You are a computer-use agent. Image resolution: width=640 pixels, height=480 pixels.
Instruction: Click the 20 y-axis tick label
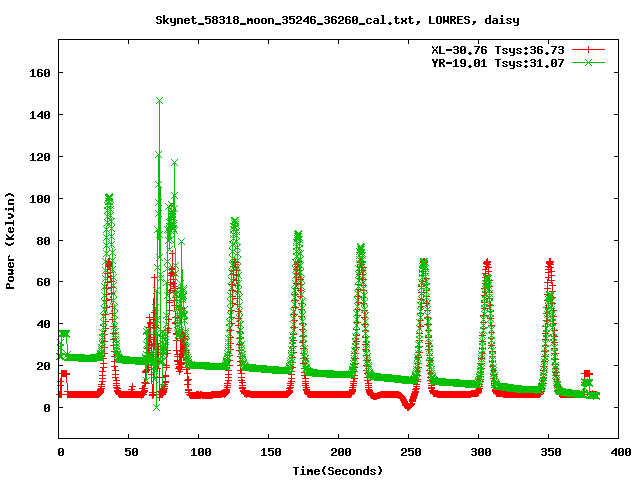[43, 366]
